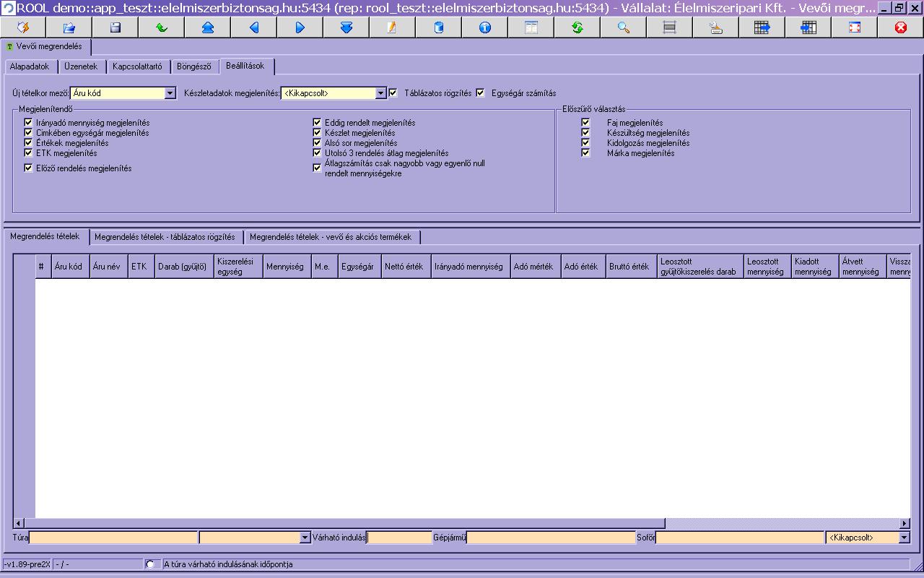Toggle Márka megjelenítés checkbox
This screenshot has width=924, height=578.
pos(586,153)
